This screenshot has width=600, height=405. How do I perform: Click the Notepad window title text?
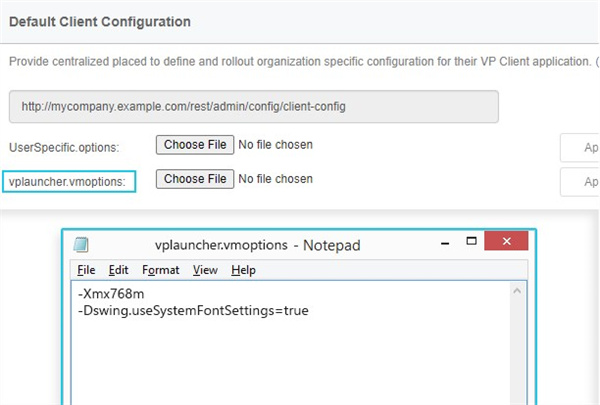pyautogui.click(x=257, y=245)
